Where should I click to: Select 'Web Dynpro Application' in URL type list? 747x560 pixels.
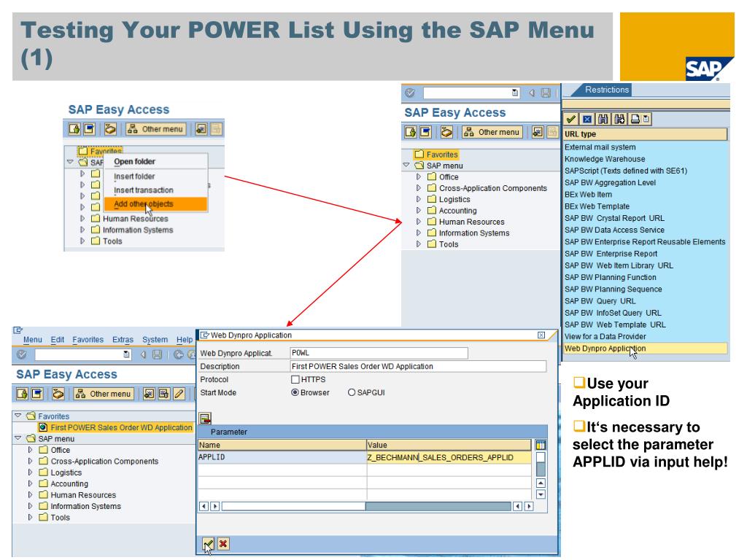pyautogui.click(x=645, y=349)
